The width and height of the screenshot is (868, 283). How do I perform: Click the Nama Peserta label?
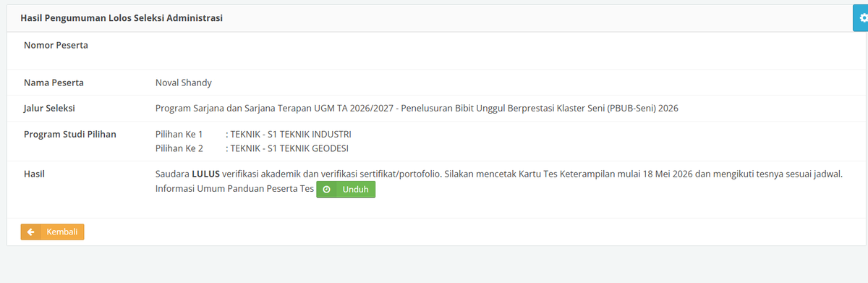pyautogui.click(x=54, y=83)
